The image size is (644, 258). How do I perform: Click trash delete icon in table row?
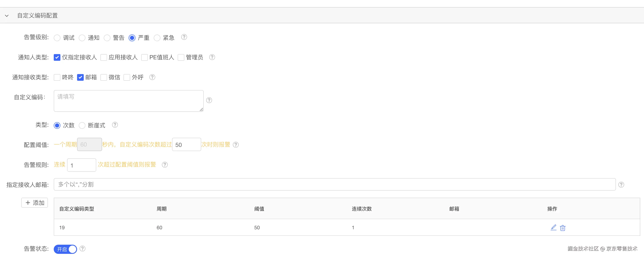563,228
